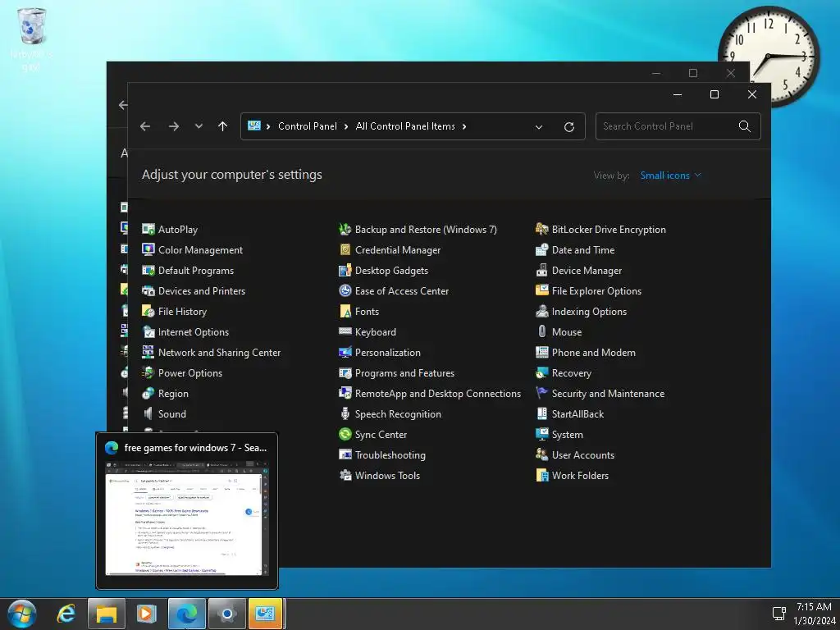The image size is (840, 630).
Task: Open the recent locations dropdown arrow
Action: 199,126
